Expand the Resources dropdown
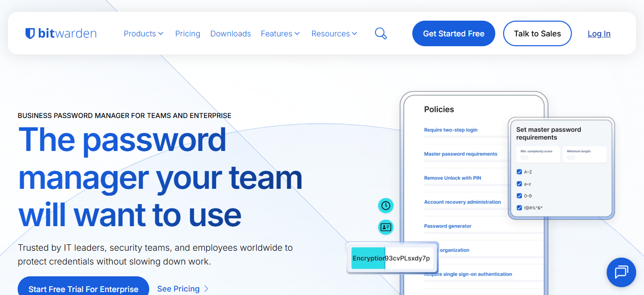Viewport: 644px width, 295px height. pos(334,33)
